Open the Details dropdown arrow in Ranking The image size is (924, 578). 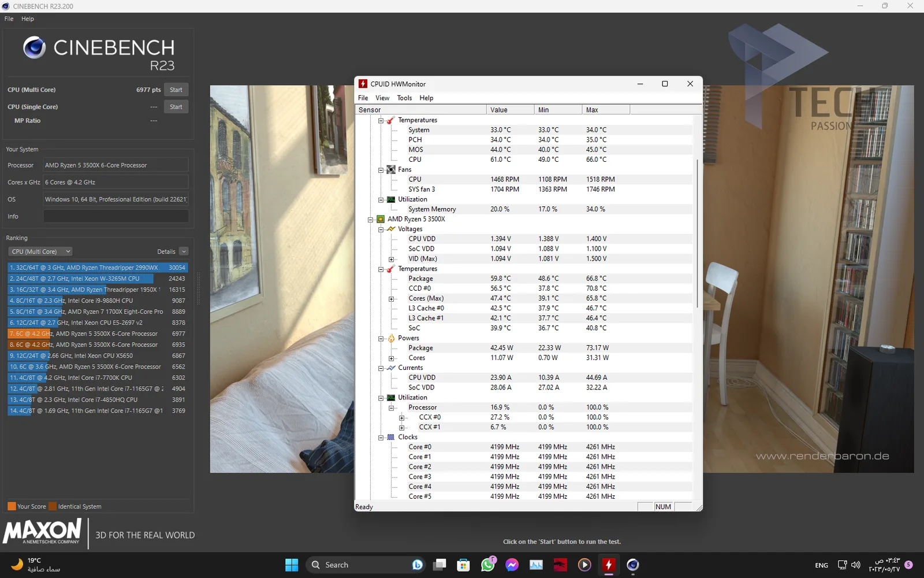(x=184, y=251)
